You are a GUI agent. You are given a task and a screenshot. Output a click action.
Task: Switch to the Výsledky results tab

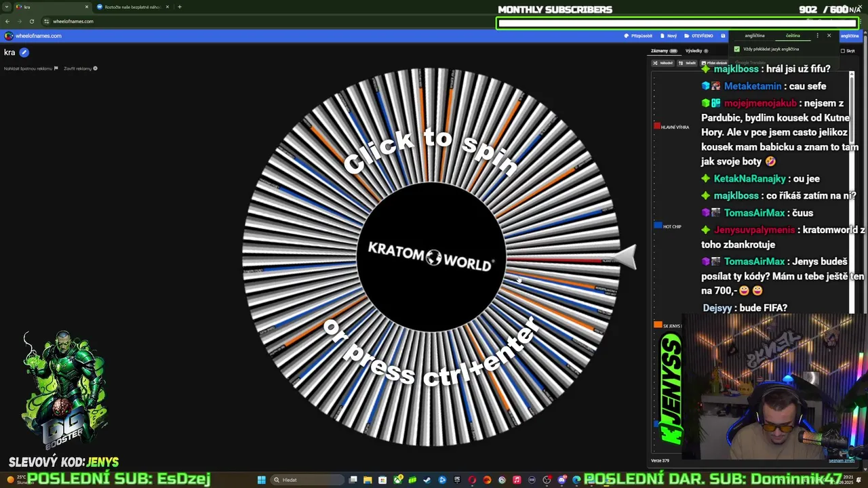click(696, 51)
